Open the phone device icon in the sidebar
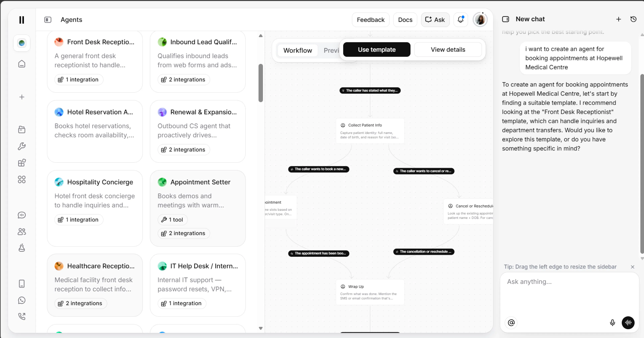 (x=22, y=284)
